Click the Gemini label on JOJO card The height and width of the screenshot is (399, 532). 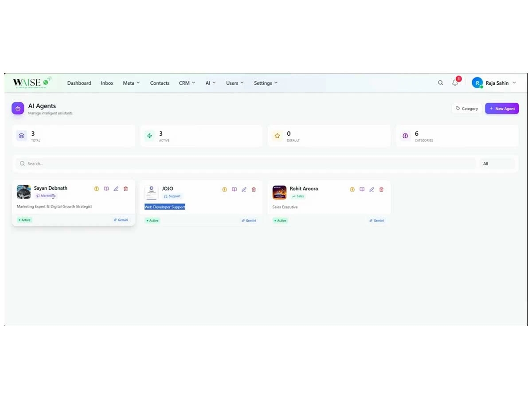tap(249, 220)
